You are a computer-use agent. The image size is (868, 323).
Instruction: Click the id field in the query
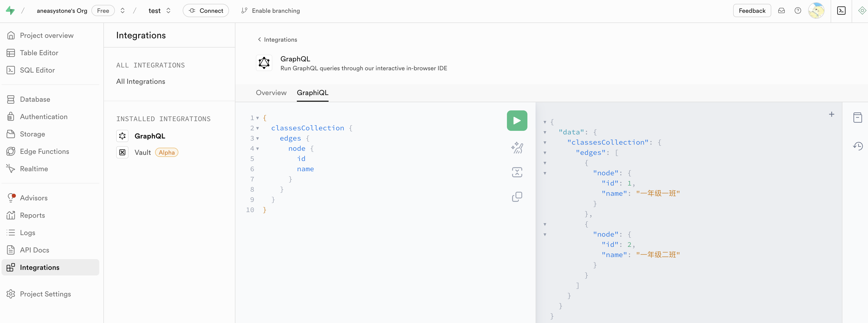pos(301,158)
